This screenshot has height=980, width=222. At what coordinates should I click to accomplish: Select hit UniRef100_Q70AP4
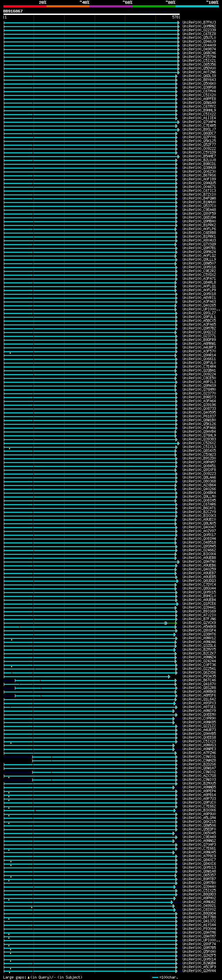[199, 122]
